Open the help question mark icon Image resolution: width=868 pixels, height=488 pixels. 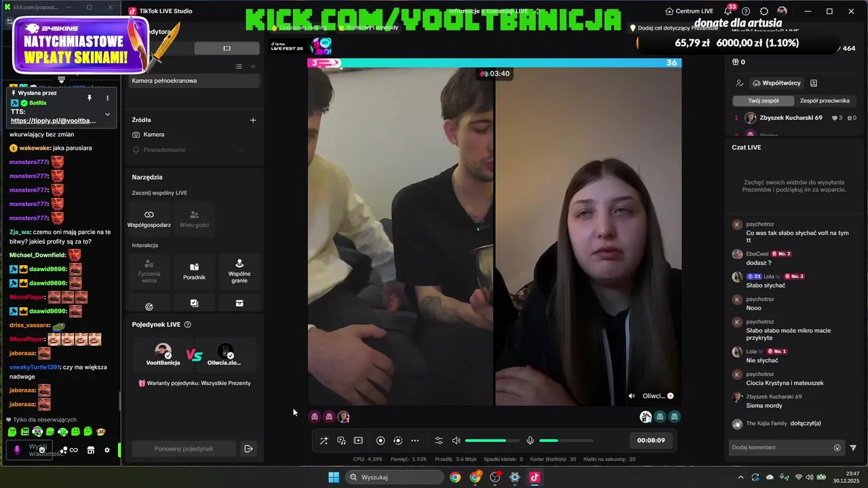(746, 12)
